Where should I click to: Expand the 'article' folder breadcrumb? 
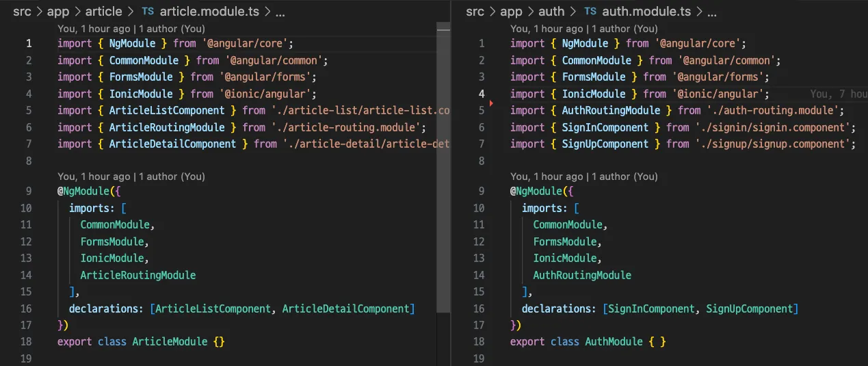coord(103,12)
